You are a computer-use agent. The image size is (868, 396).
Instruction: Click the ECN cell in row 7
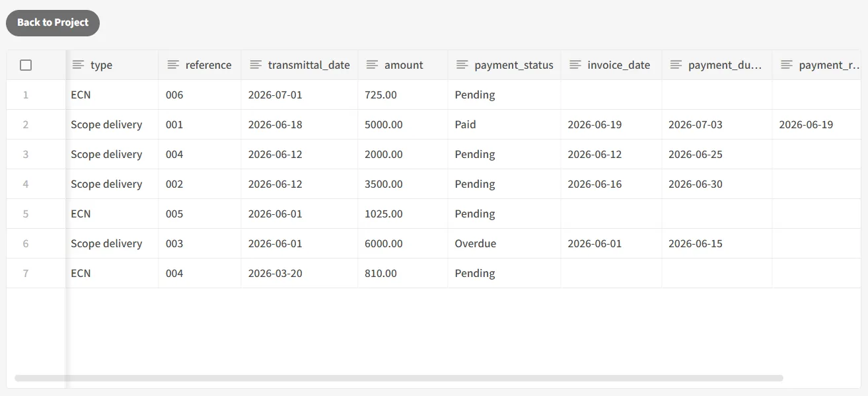pyautogui.click(x=112, y=273)
